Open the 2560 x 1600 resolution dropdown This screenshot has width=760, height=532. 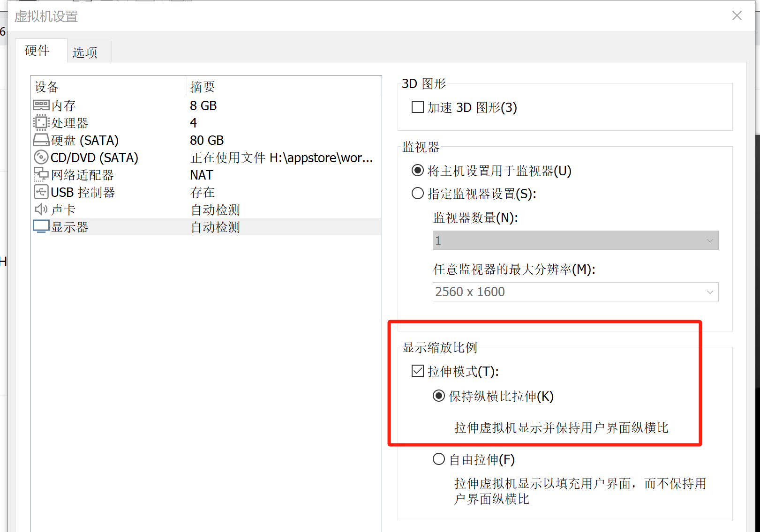coord(575,292)
